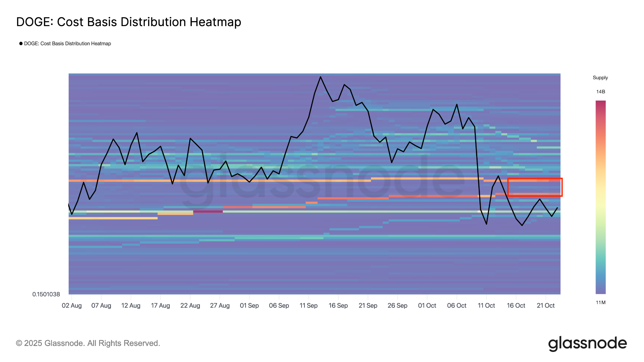
Task: Select the 21 Sep date tick
Action: coord(368,305)
